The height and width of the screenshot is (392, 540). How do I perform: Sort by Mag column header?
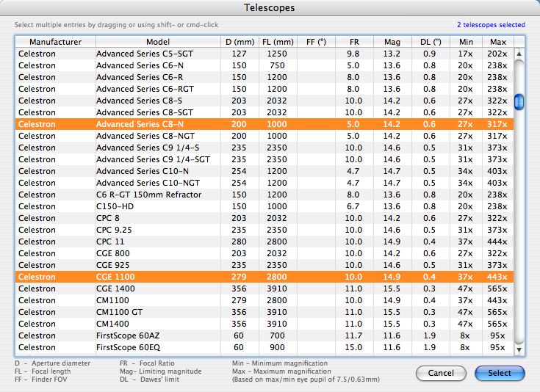pyautogui.click(x=392, y=42)
